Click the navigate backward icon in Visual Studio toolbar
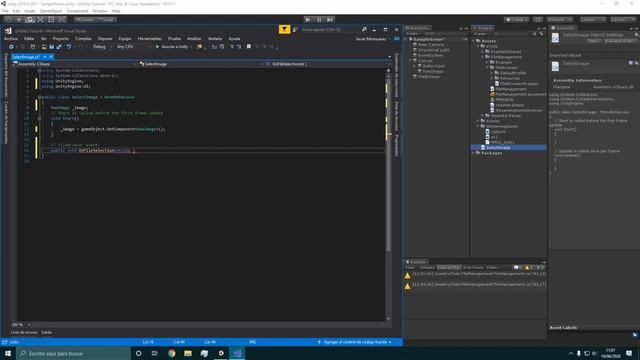The height and width of the screenshot is (360, 640). click(x=11, y=47)
